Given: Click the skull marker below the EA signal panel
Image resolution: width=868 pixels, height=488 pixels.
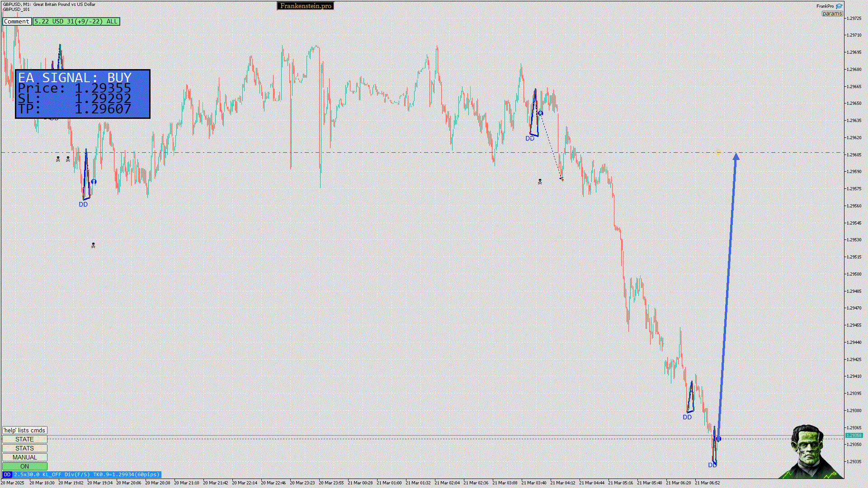Looking at the screenshot, I should pyautogui.click(x=93, y=245).
